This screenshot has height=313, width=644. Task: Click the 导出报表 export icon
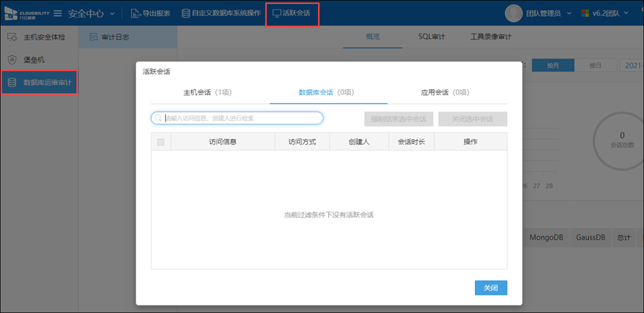tap(136, 13)
